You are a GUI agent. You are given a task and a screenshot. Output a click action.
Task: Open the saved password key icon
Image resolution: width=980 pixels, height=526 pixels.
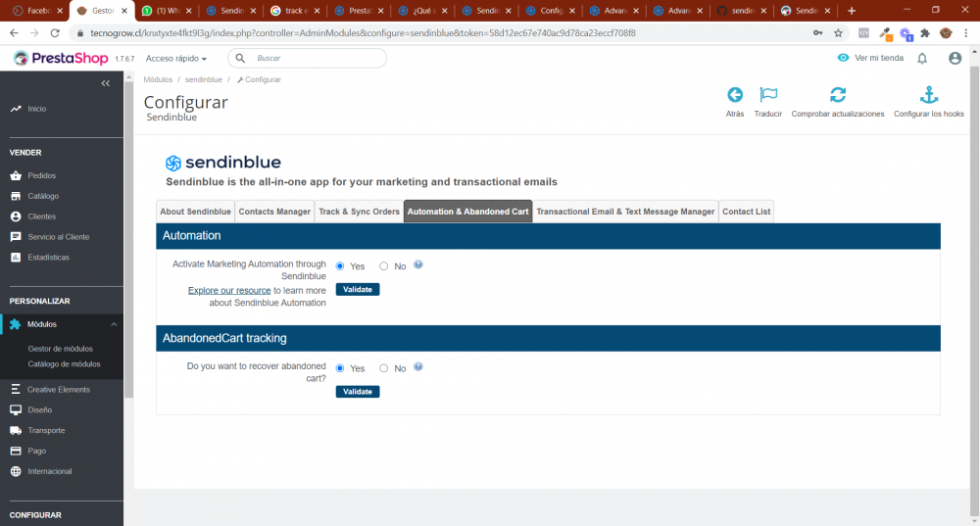817,33
